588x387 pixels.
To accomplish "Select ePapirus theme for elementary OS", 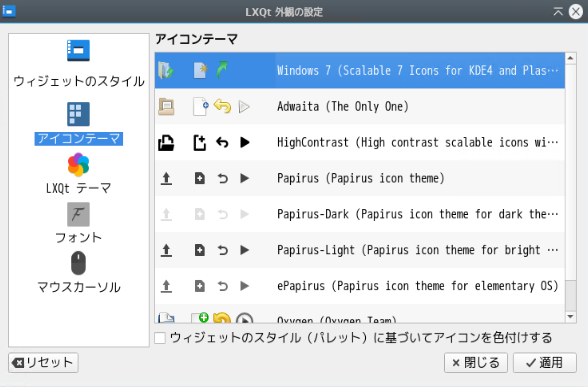I will coord(360,286).
